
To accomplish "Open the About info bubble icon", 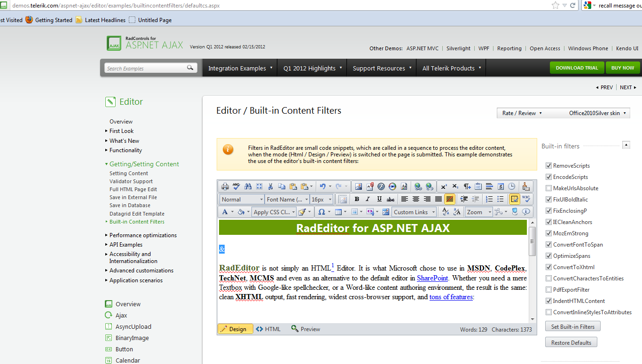I will click(x=526, y=212).
